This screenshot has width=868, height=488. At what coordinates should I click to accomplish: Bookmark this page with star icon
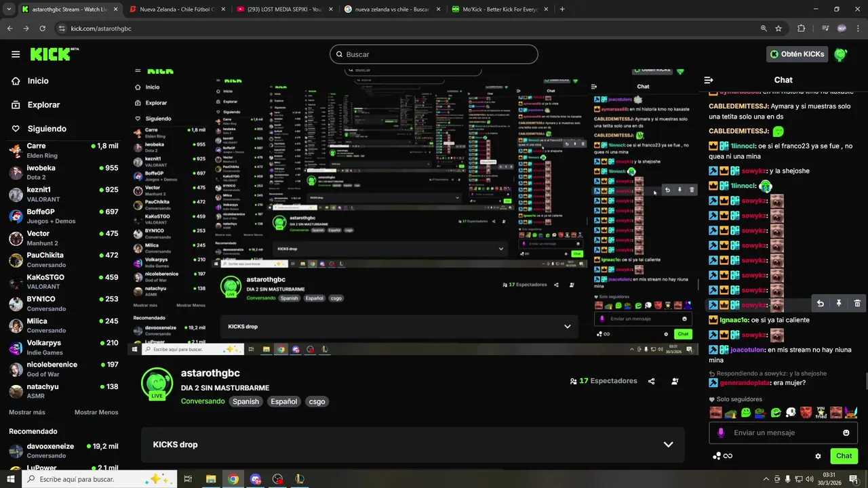[x=778, y=28]
